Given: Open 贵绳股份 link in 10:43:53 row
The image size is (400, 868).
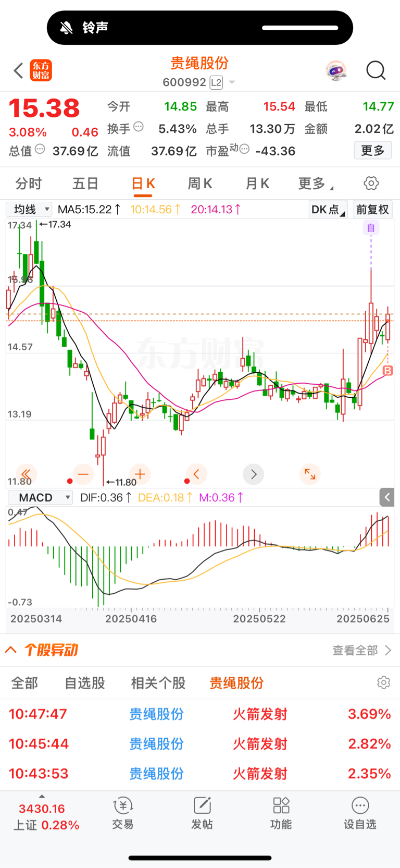Looking at the screenshot, I should 156,773.
